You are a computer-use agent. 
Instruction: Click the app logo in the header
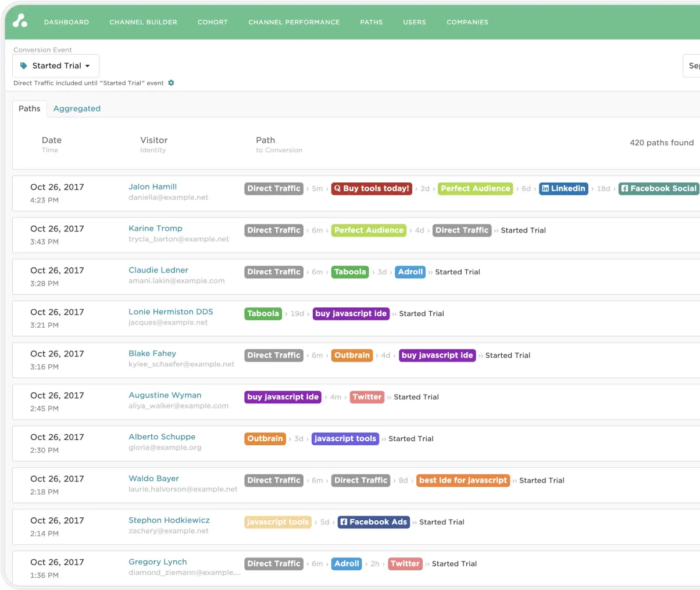(20, 21)
